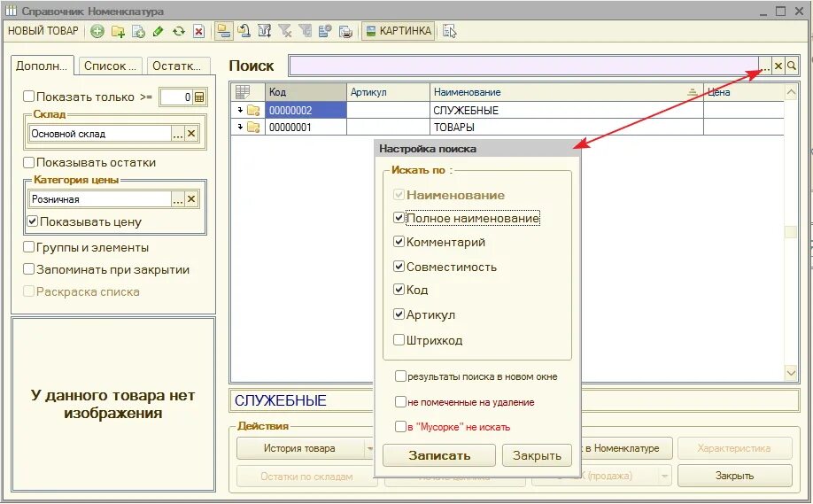Screen dimensions: 813x504
Task: Enable не помеченные на удаление checkbox
Action: click(400, 402)
